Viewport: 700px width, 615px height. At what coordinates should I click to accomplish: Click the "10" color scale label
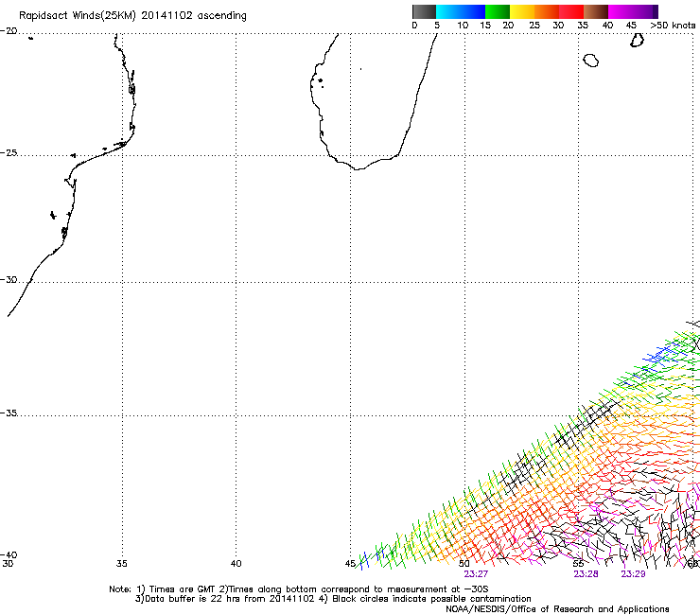click(x=463, y=26)
